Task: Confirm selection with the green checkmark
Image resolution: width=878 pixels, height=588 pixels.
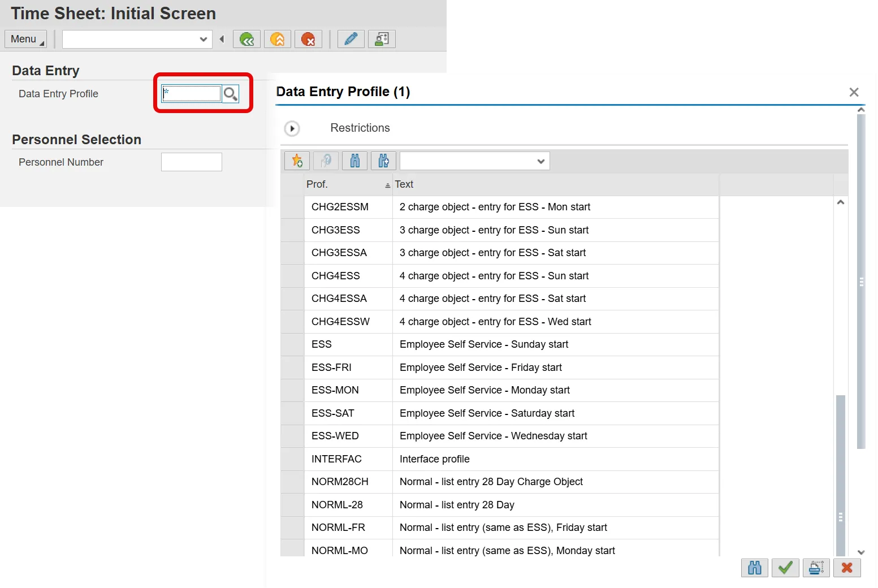Action: [785, 568]
